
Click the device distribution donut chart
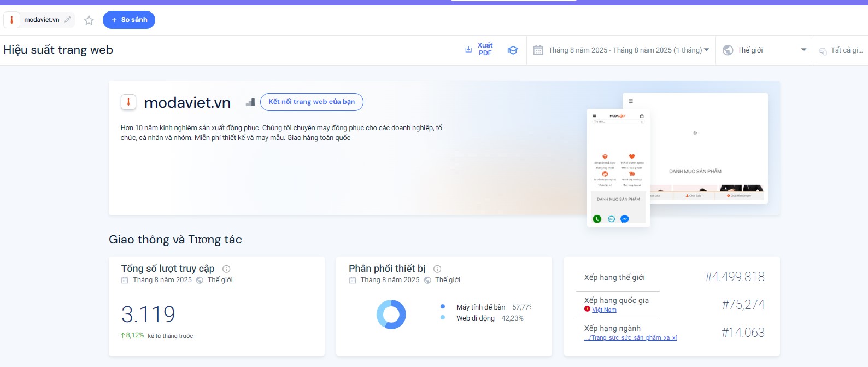(391, 314)
